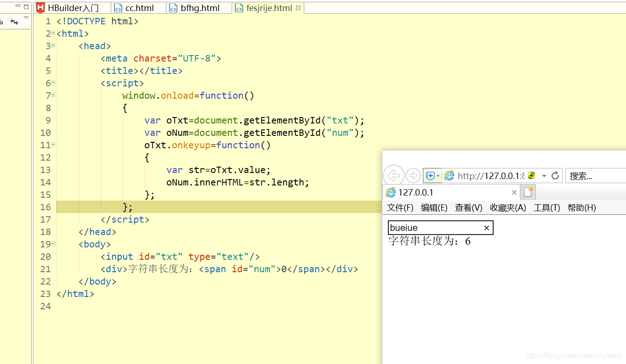Viewport: 626px width, 364px height.
Task: Open the 文件(F) menu
Action: [400, 207]
